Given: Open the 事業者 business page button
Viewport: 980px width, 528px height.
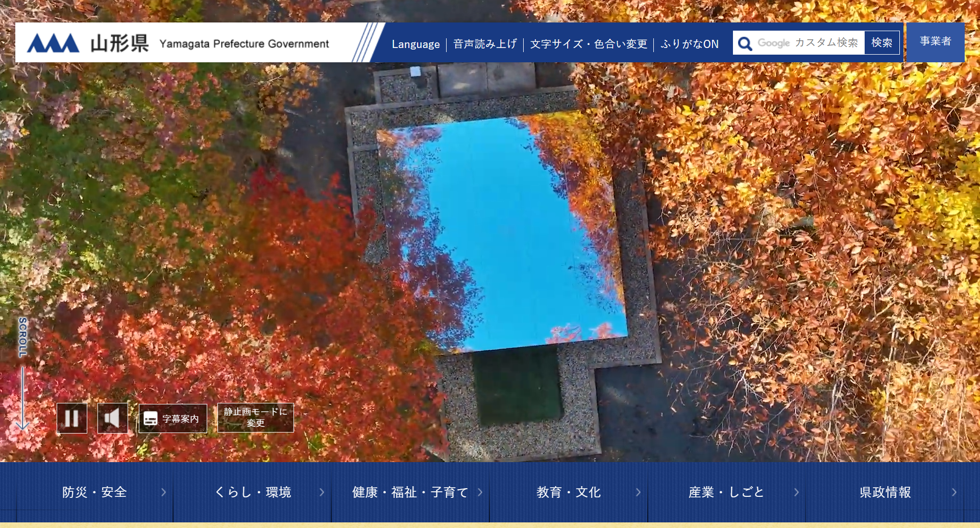Looking at the screenshot, I should pyautogui.click(x=935, y=42).
